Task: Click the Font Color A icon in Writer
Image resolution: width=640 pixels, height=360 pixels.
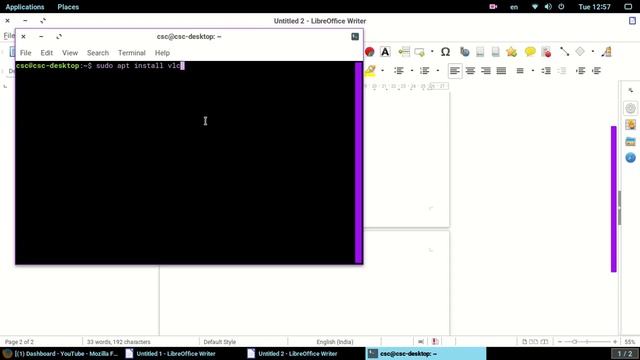Action: [385, 51]
